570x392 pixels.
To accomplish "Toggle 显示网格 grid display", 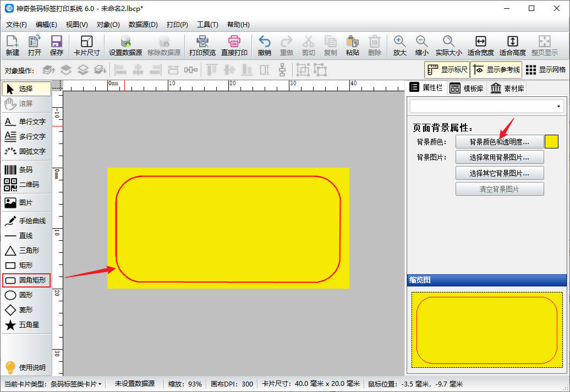I will tap(546, 69).
